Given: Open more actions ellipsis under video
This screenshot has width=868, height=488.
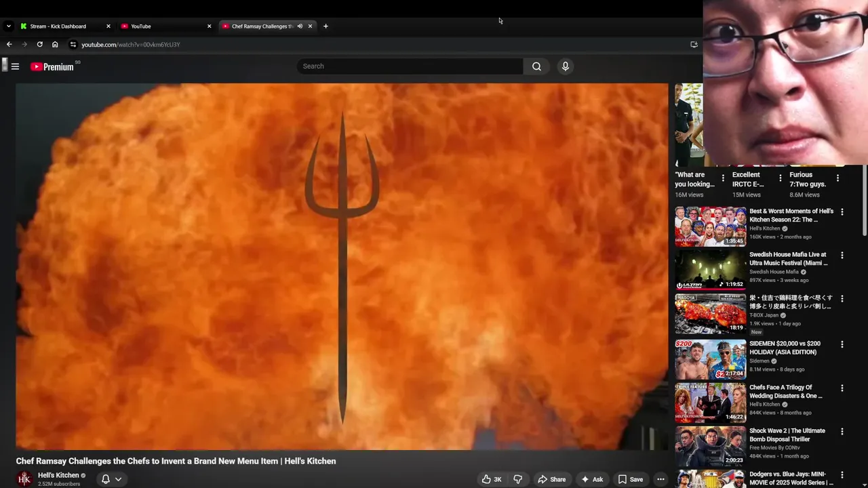Looking at the screenshot, I should coord(660,479).
